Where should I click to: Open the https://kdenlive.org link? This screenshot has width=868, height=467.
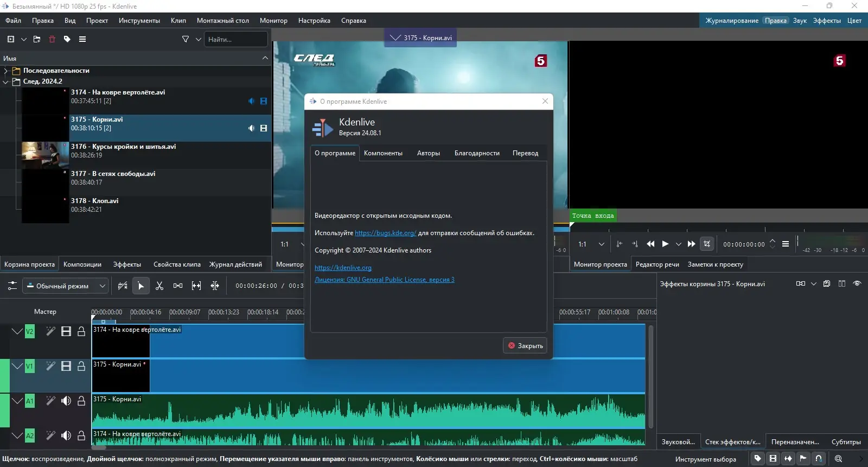coord(343,268)
